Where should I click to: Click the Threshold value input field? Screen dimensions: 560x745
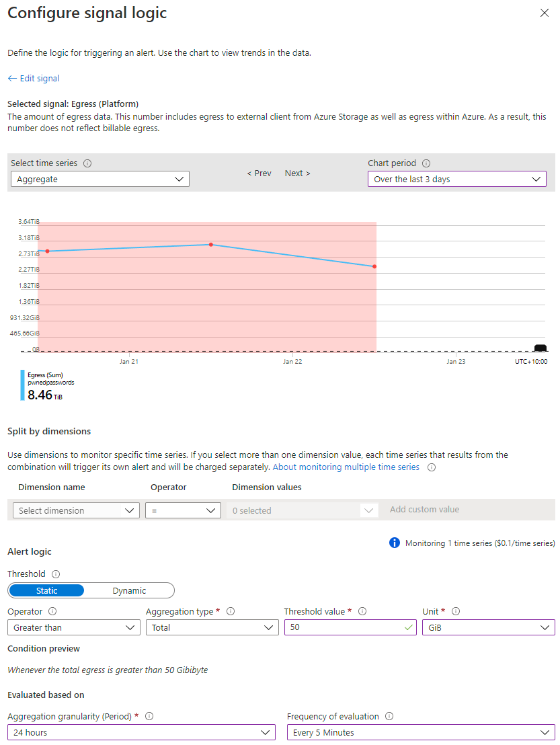tap(350, 627)
